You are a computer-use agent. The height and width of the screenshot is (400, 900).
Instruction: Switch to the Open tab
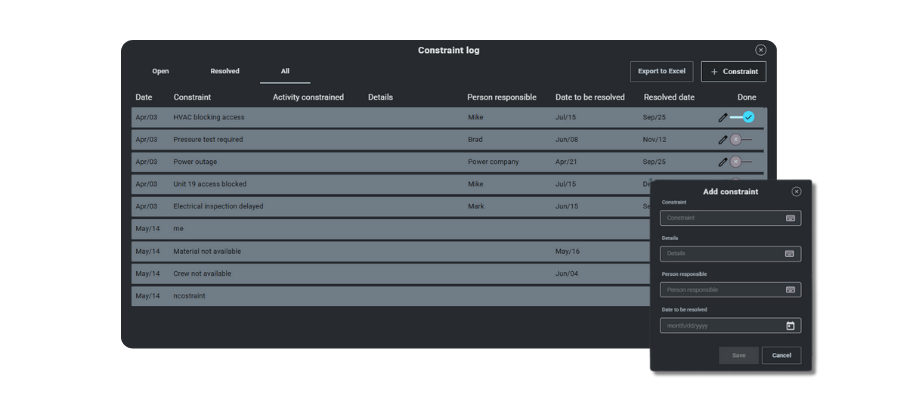(160, 72)
